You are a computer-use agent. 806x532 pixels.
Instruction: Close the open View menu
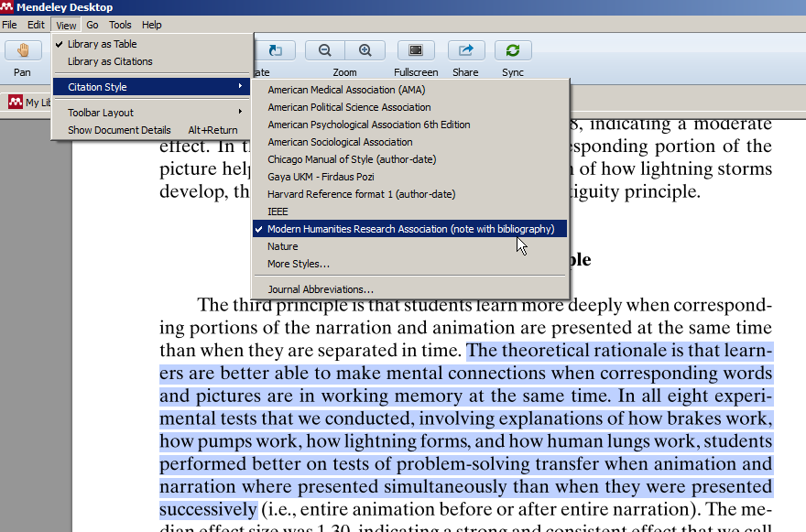pyautogui.click(x=66, y=26)
